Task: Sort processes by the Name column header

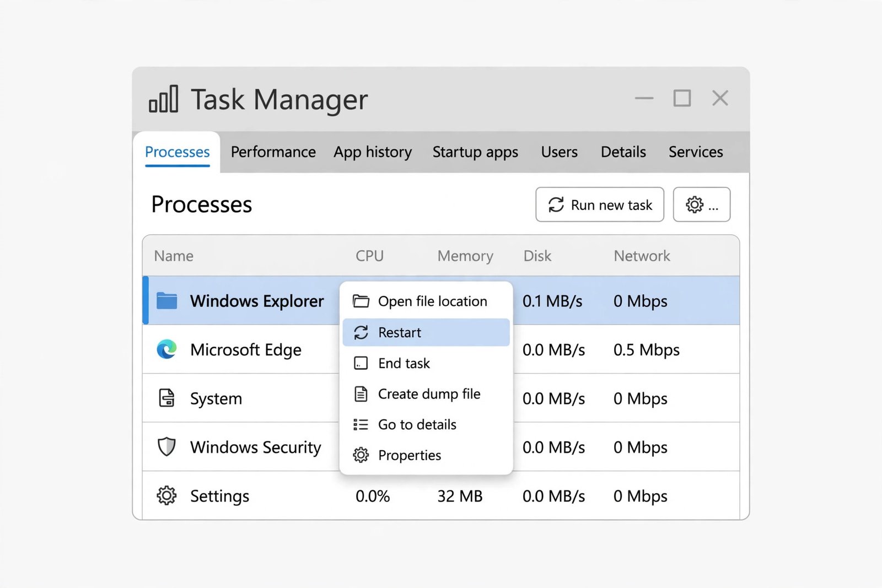Action: [174, 256]
